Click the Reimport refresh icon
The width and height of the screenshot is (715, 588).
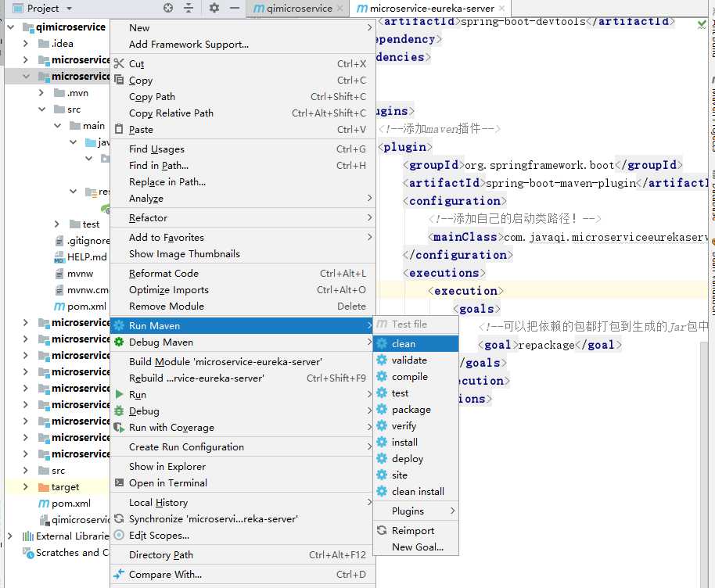click(382, 530)
